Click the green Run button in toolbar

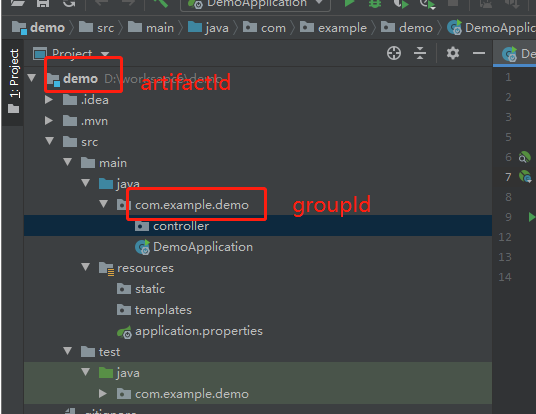[x=349, y=3]
